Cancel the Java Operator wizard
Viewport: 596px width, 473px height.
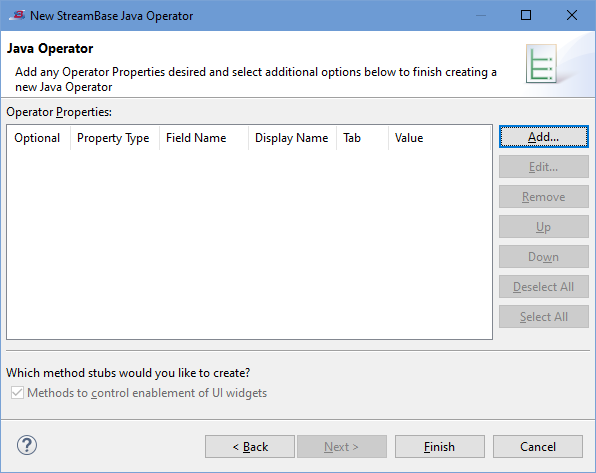(538, 447)
